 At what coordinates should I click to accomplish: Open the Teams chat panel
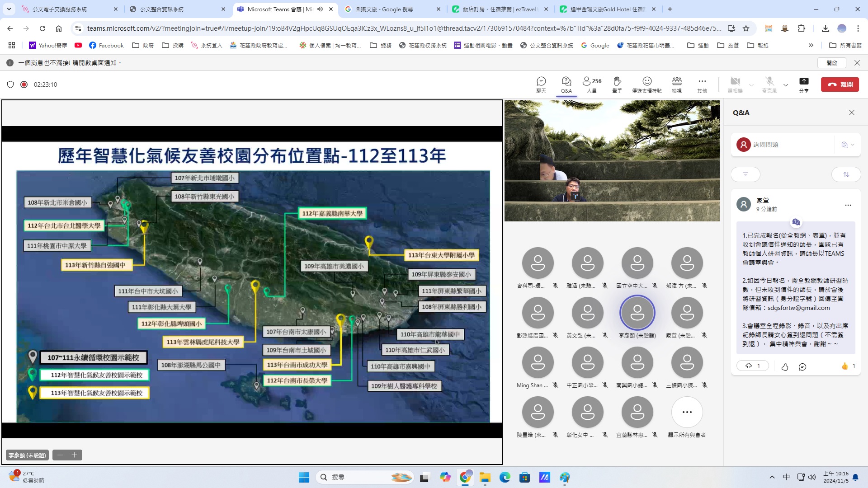pos(541,84)
